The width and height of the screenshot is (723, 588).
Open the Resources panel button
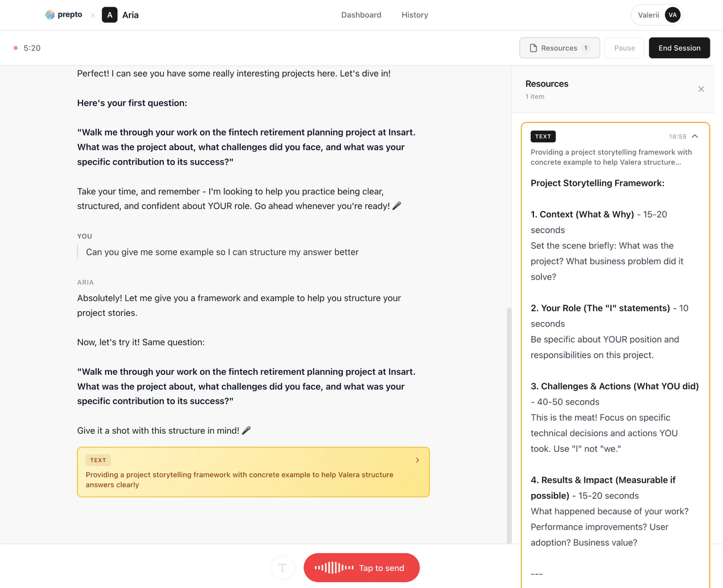point(559,47)
